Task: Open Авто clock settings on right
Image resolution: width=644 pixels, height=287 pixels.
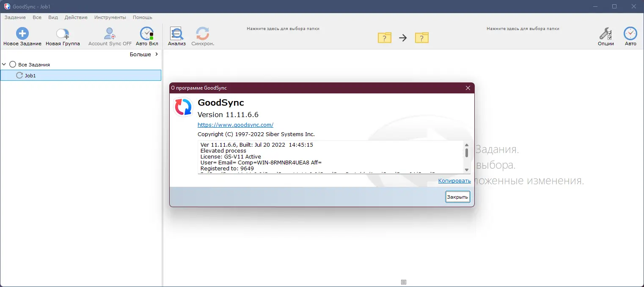Action: pyautogui.click(x=630, y=33)
